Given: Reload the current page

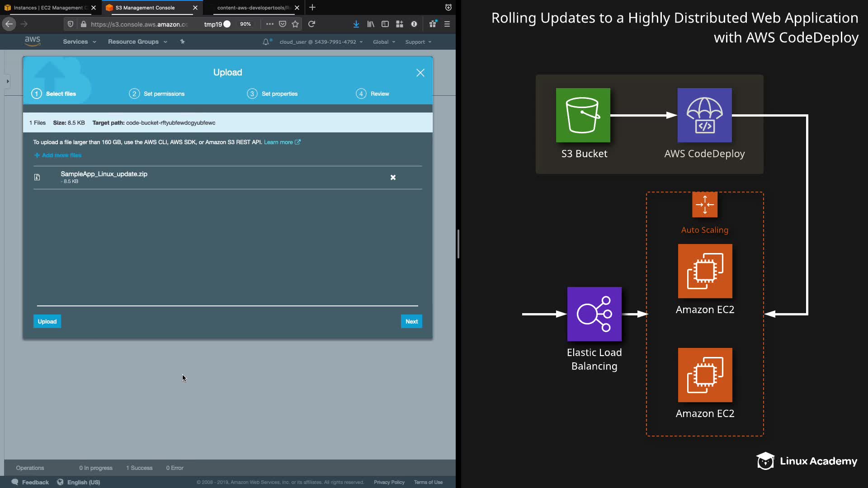Looking at the screenshot, I should [311, 24].
